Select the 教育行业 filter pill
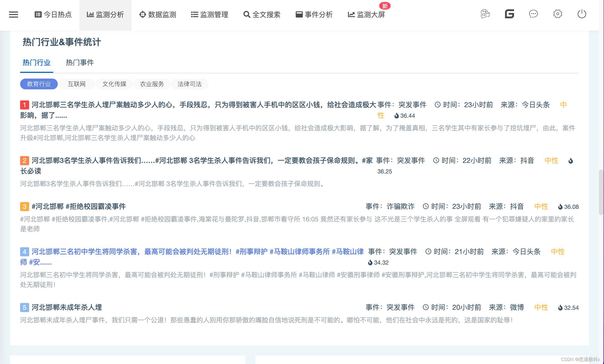The height and width of the screenshot is (364, 604). [39, 84]
